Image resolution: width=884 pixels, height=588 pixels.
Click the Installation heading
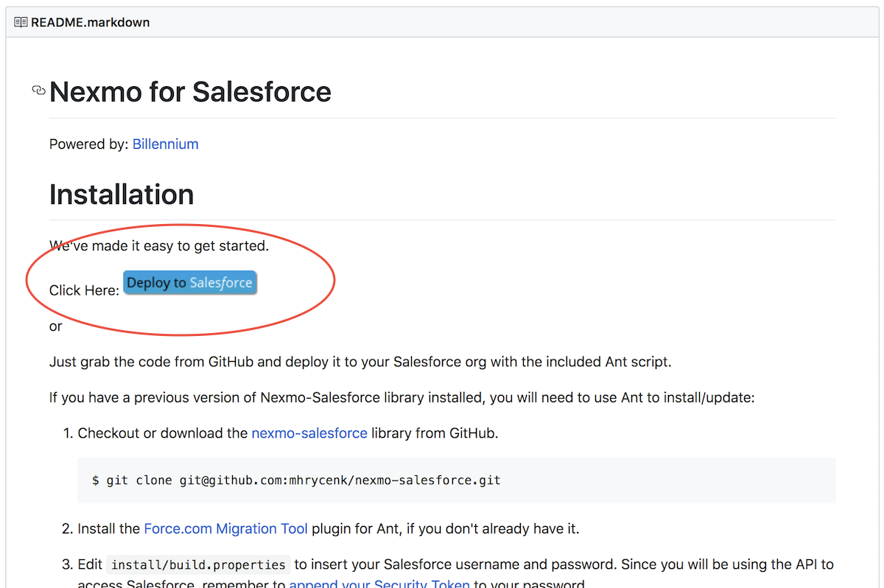[122, 194]
